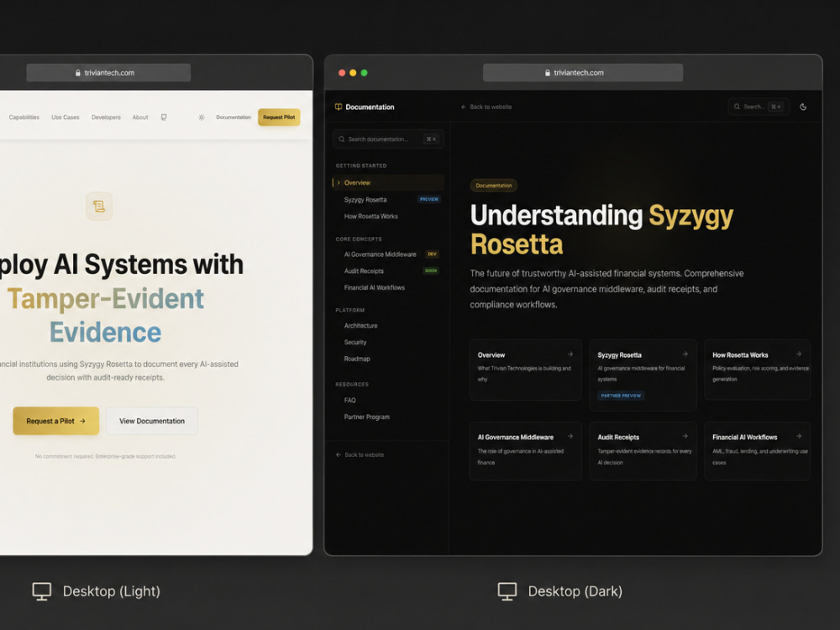Screen dimensions: 840x630
Task: Click the monitor icon next to Desktop (Light)
Action: coord(42,591)
